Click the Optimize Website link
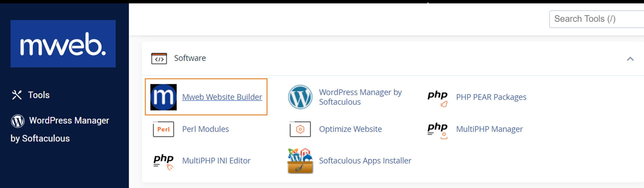Screen dimensions: 644x188 click(350, 129)
